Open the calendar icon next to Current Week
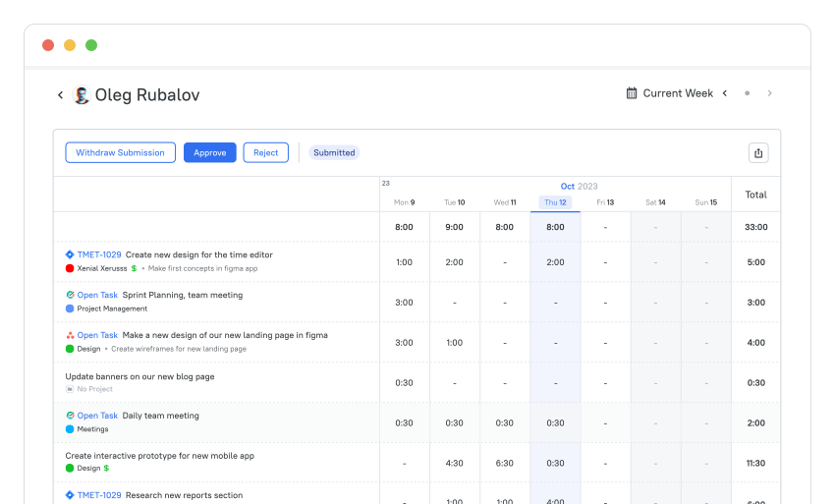The image size is (835, 504). pyautogui.click(x=631, y=93)
